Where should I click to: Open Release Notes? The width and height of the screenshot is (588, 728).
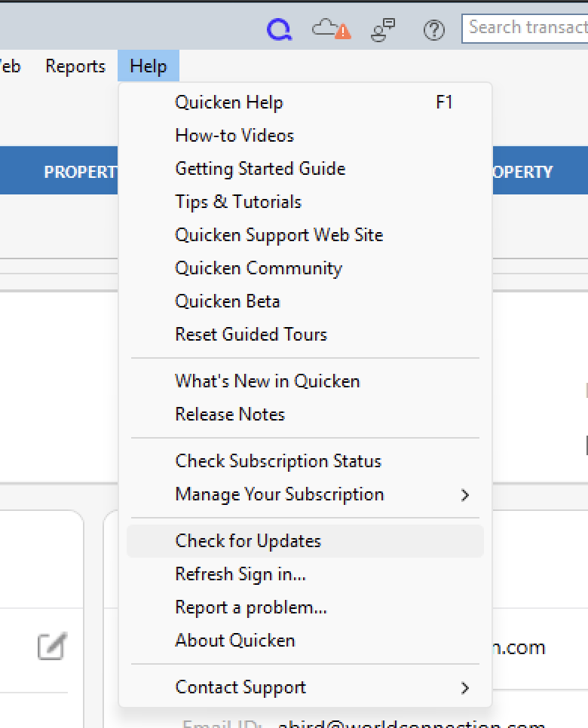point(230,414)
